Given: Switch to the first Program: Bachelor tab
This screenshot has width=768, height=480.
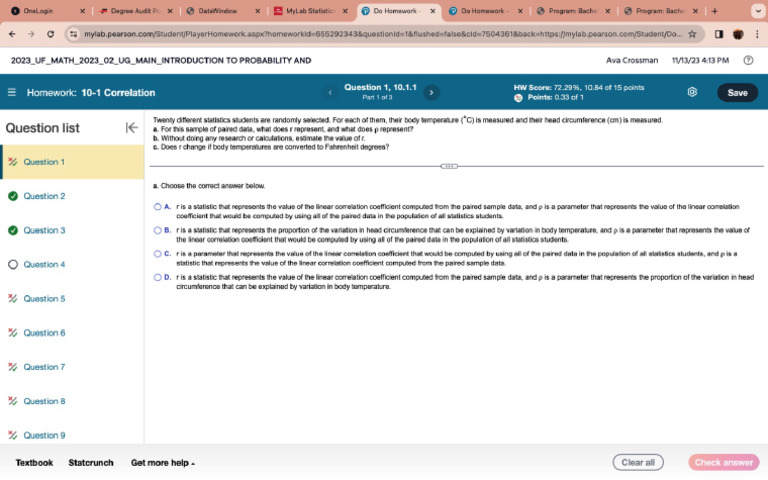Looking at the screenshot, I should tap(571, 11).
